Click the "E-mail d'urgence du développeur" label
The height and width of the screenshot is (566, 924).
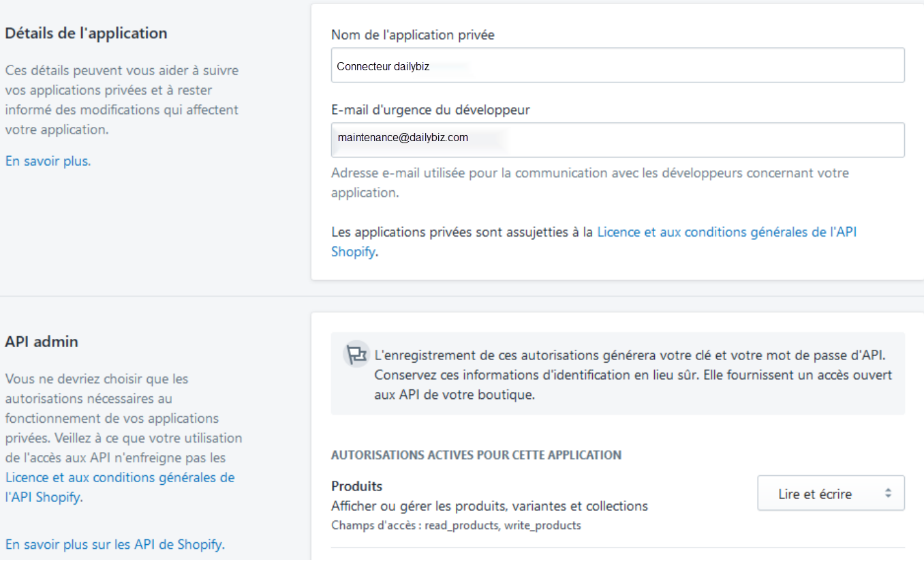[x=430, y=109]
